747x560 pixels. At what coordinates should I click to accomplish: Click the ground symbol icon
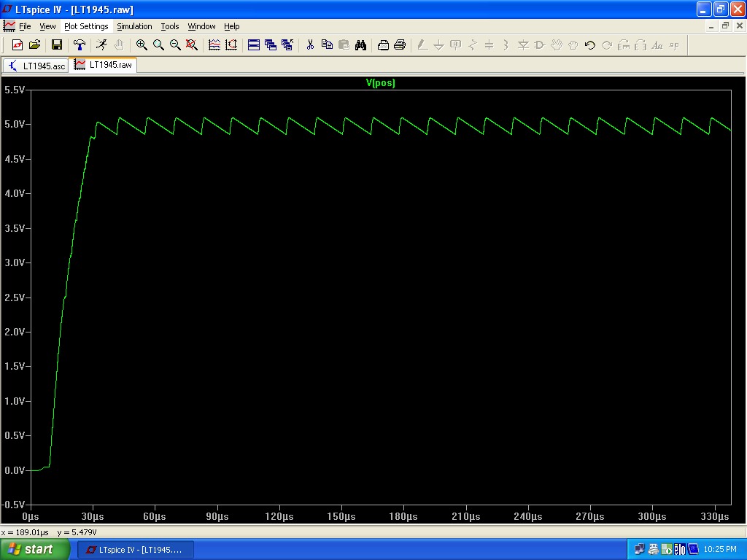click(x=438, y=44)
